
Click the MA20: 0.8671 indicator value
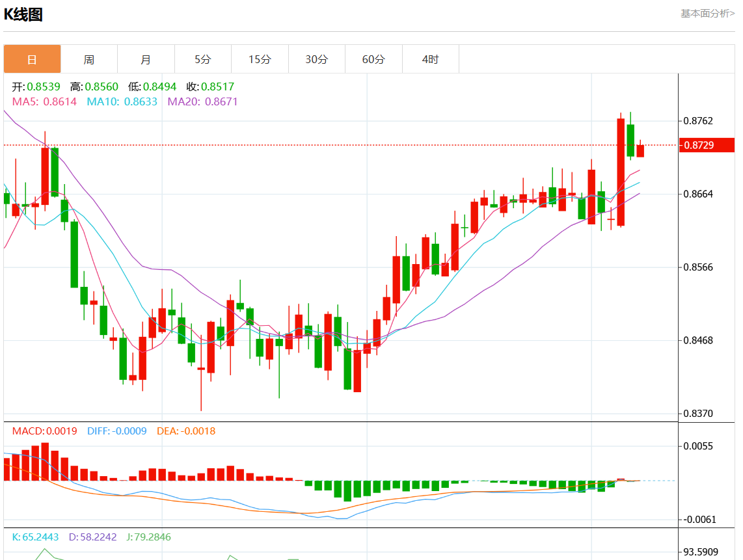202,101
